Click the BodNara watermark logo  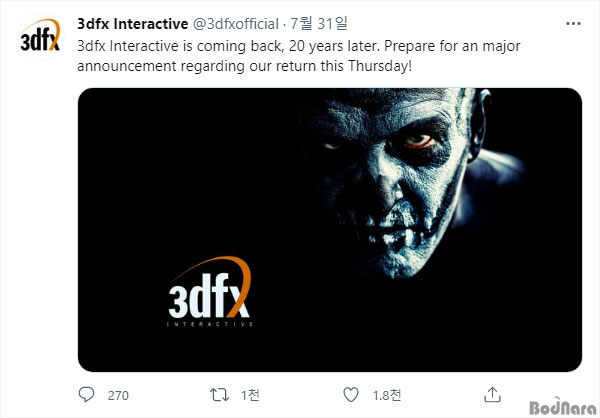click(x=563, y=407)
